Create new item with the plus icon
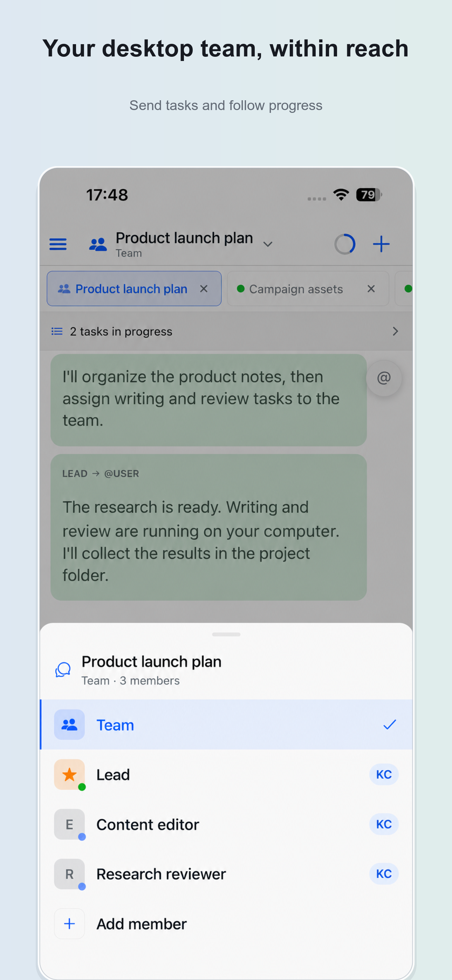The width and height of the screenshot is (452, 980). (x=381, y=244)
